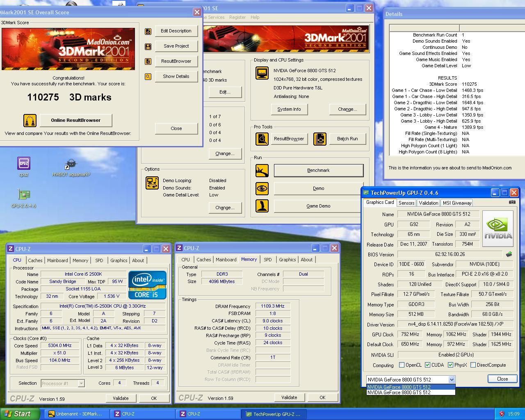Viewport: 525px width, 420px height.
Task: Click the Game Demo button
Action: (319, 206)
